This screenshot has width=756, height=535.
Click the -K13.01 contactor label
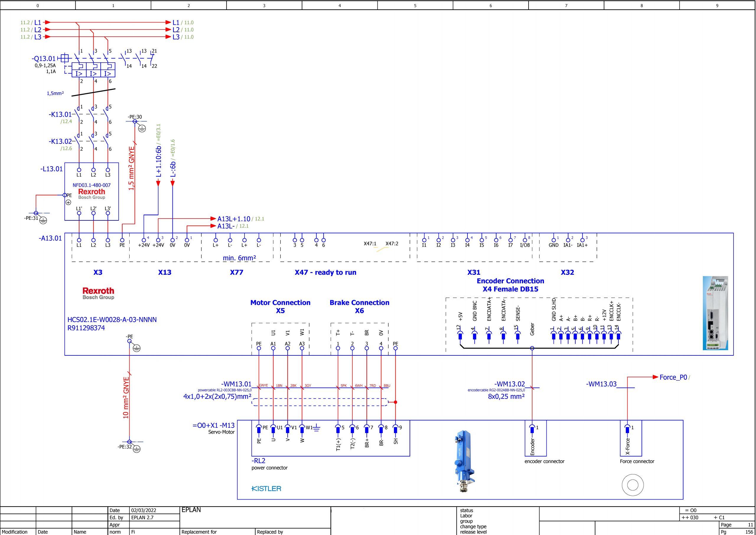(60, 115)
